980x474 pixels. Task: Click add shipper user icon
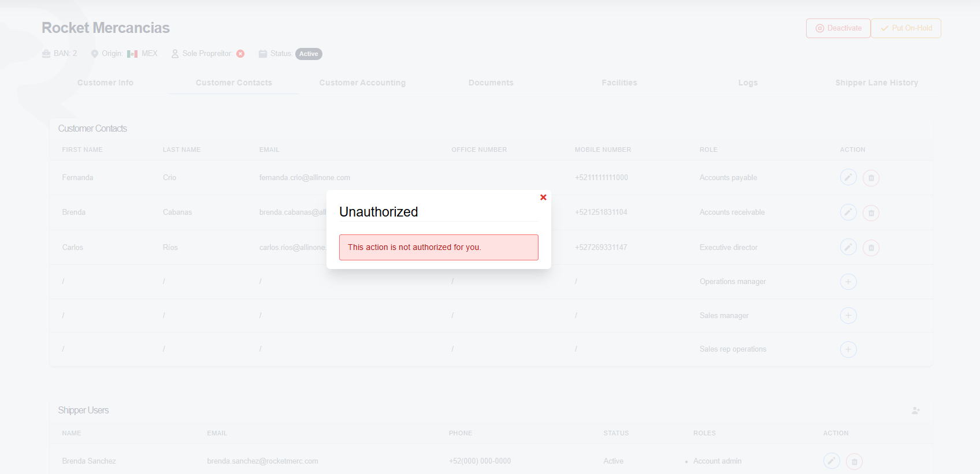(916, 410)
